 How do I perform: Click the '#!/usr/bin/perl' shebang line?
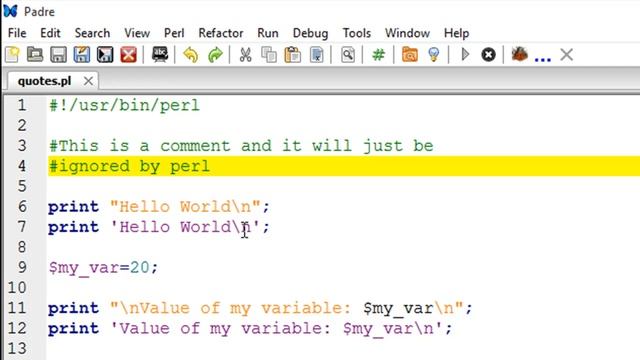(x=124, y=106)
